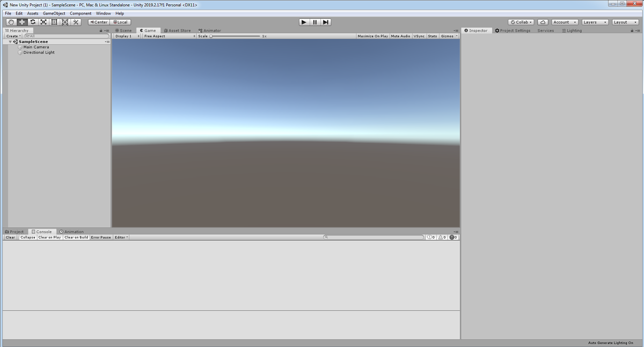Click the Step frame button
644x347 pixels.
tap(326, 22)
